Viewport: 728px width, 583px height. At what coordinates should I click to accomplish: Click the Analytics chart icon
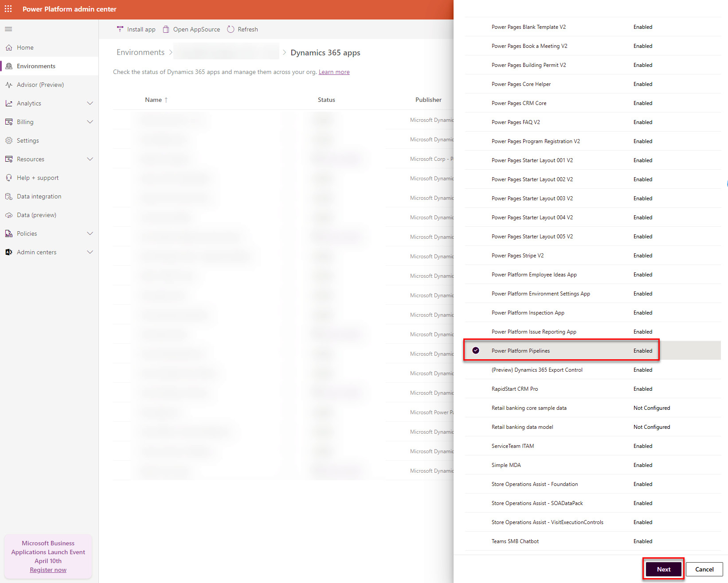[9, 103]
